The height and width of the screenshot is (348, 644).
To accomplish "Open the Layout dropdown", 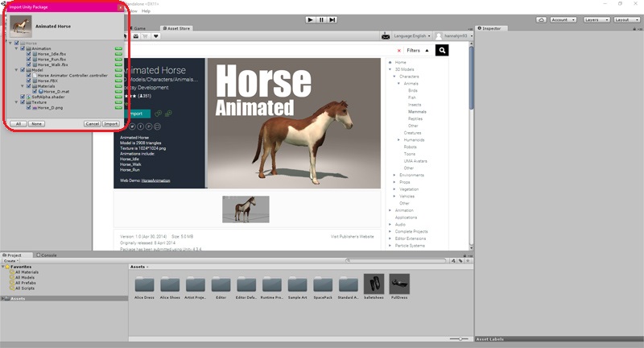I will point(627,19).
